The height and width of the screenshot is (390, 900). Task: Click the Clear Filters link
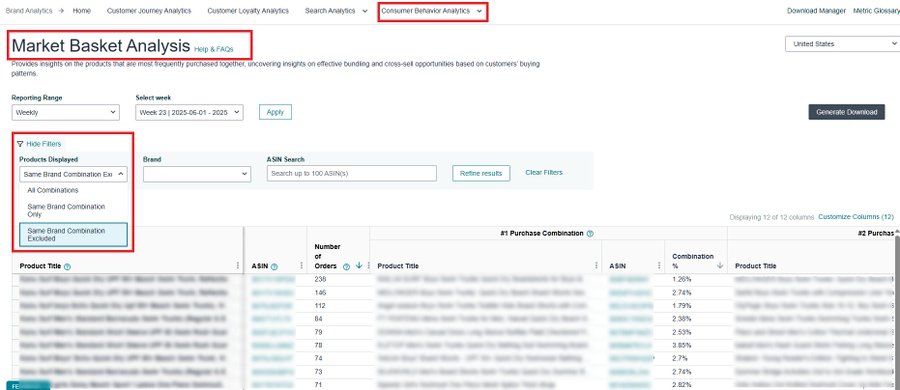(544, 172)
